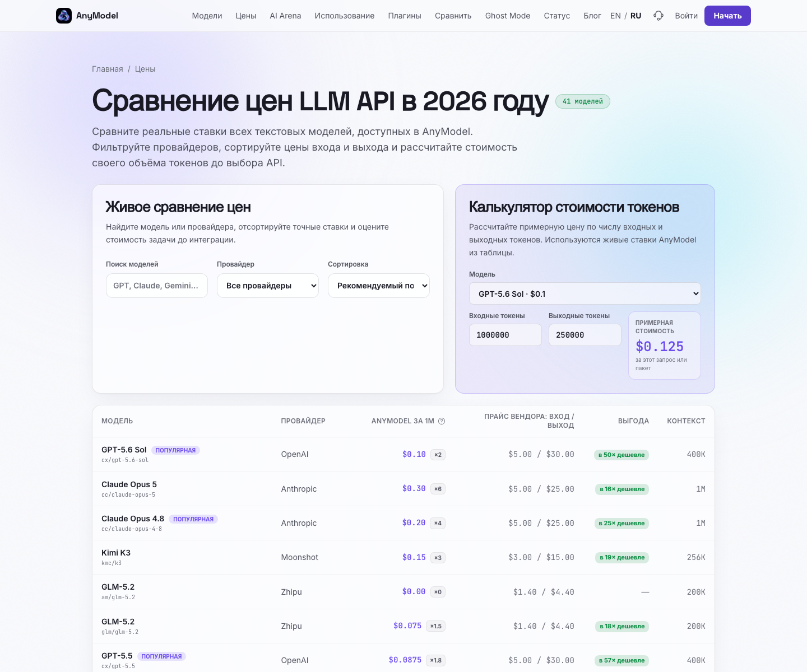Image resolution: width=807 pixels, height=672 pixels.
Task: Select the RU language option
Action: pos(636,16)
